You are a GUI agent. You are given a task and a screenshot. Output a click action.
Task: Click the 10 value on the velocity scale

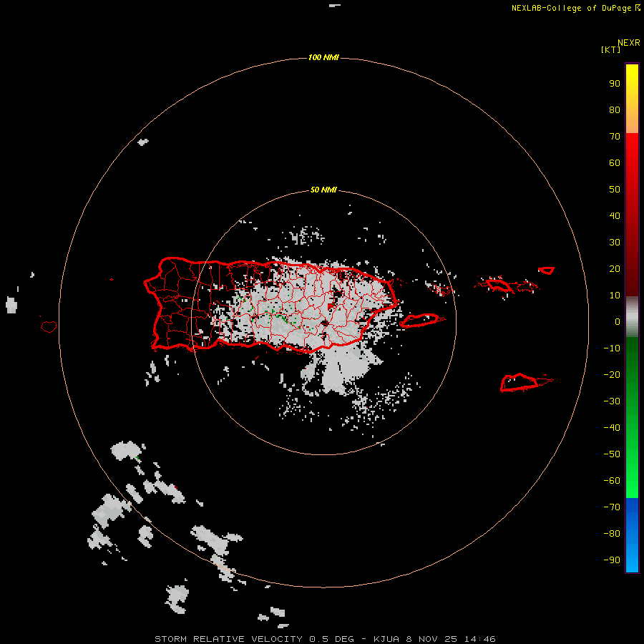[615, 296]
